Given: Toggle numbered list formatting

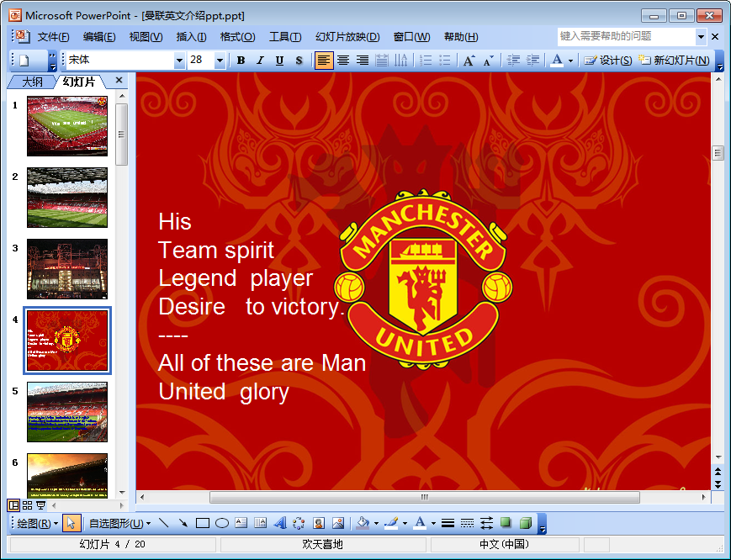Looking at the screenshot, I should pos(425,60).
